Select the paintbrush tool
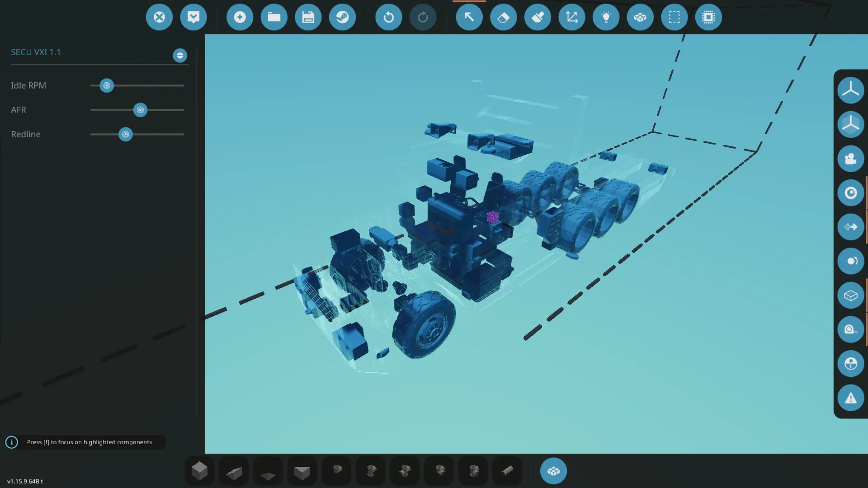Screen dimensions: 868x488 [x=538, y=17]
